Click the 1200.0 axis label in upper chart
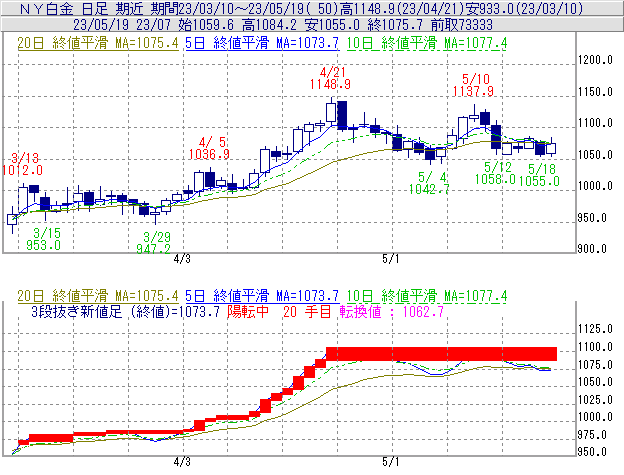Viewport: 624px width, 475px height. click(595, 60)
